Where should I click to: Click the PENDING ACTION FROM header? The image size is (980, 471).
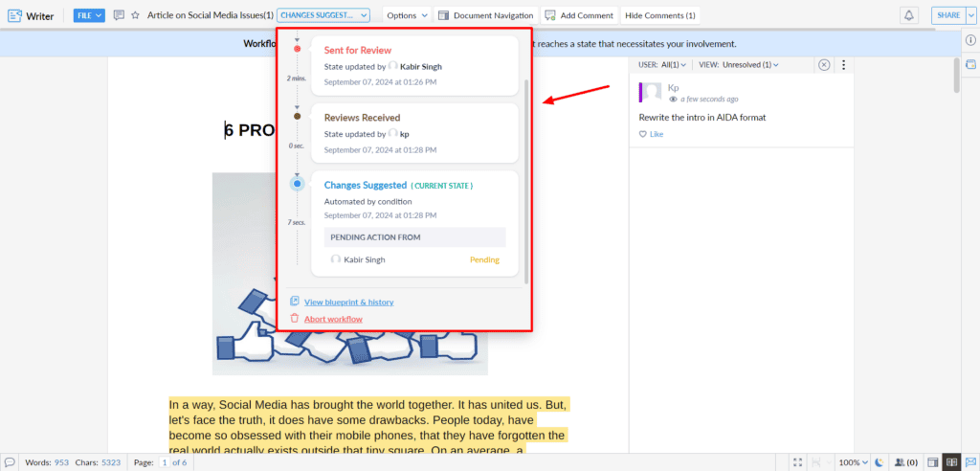click(x=414, y=237)
